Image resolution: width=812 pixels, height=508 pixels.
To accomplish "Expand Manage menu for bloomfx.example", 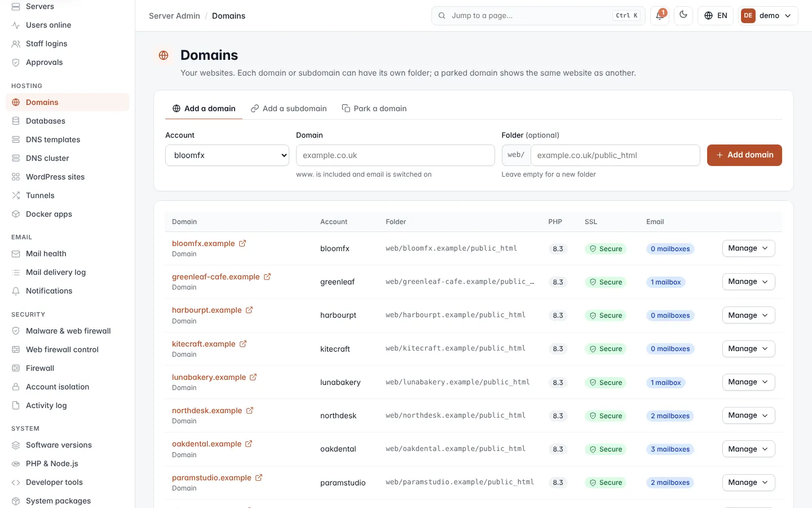I will point(748,248).
